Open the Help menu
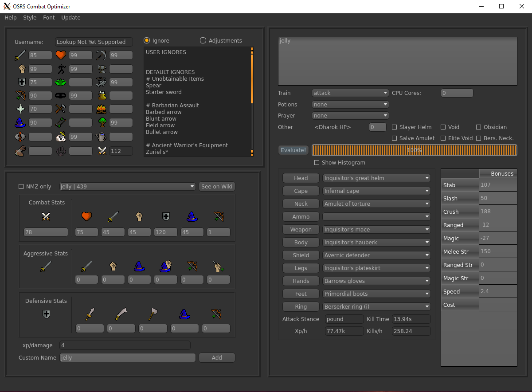This screenshot has width=532, height=392. (x=11, y=18)
